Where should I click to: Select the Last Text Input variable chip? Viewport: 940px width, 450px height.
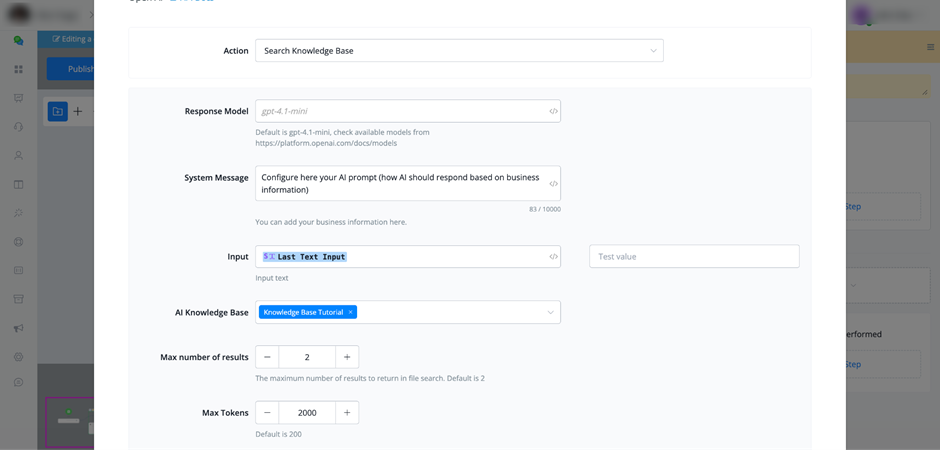click(x=305, y=257)
